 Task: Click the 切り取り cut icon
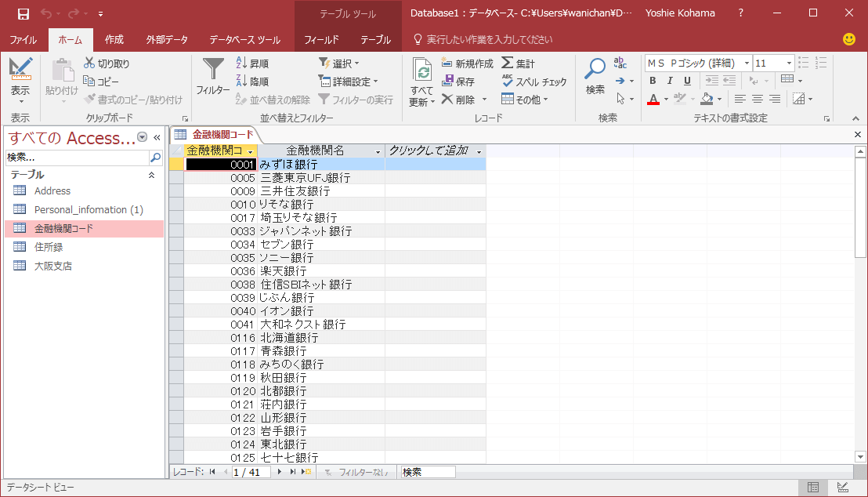tap(89, 63)
